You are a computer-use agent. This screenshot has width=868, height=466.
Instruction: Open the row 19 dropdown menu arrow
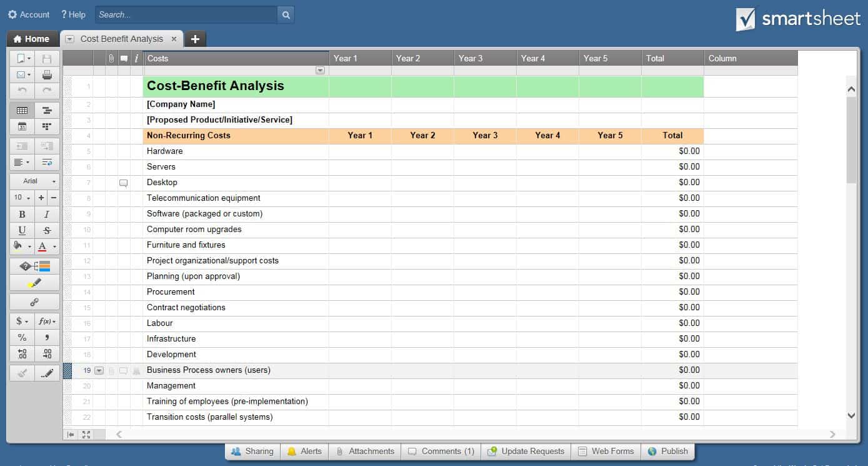tap(99, 370)
